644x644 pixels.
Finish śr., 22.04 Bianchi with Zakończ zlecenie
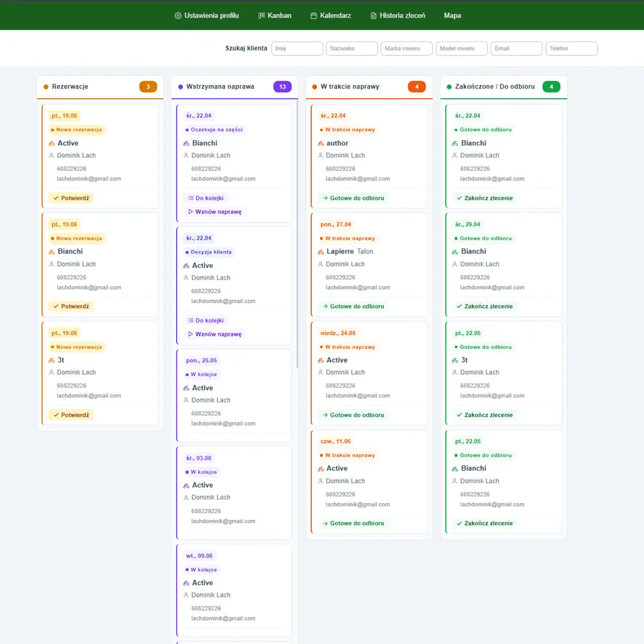click(x=485, y=198)
